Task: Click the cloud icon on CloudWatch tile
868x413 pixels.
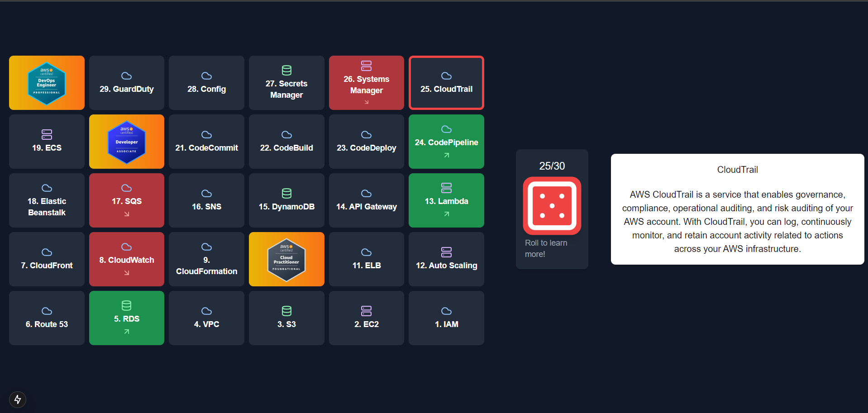Action: pyautogui.click(x=127, y=247)
